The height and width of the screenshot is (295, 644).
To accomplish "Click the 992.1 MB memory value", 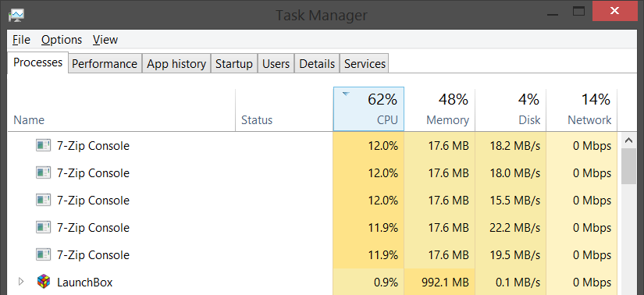I will (x=445, y=283).
